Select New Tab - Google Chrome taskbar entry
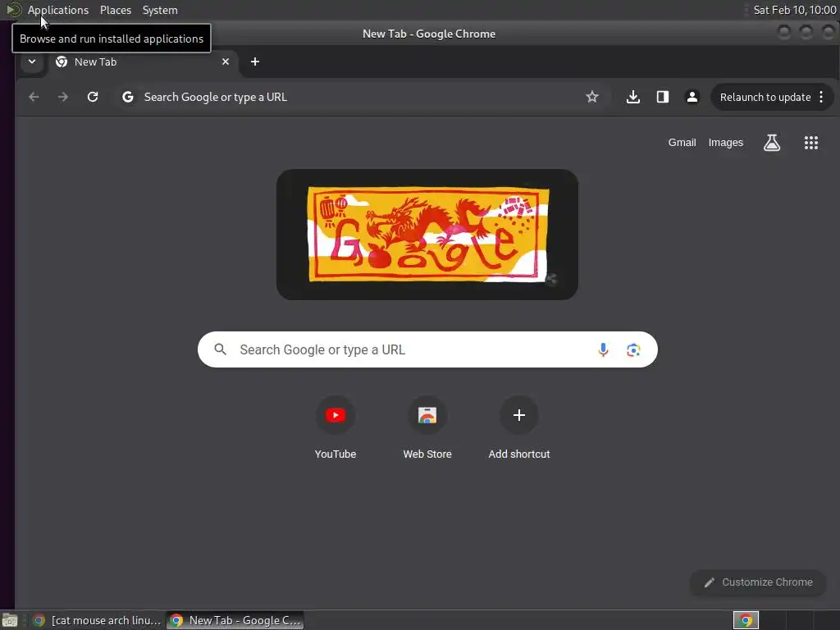Viewport: 840px width, 630px height. point(235,620)
